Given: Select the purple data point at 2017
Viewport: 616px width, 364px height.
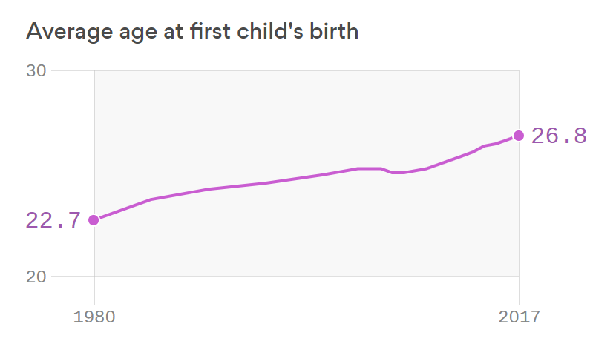Looking at the screenshot, I should 519,135.
